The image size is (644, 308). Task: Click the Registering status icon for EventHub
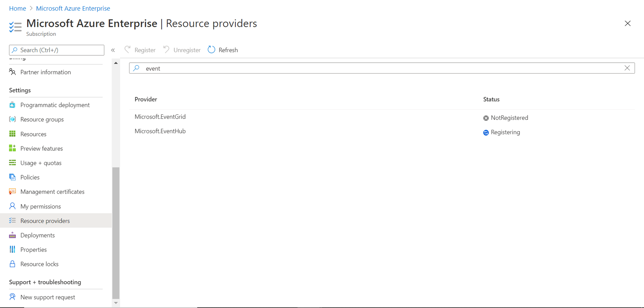click(x=486, y=132)
